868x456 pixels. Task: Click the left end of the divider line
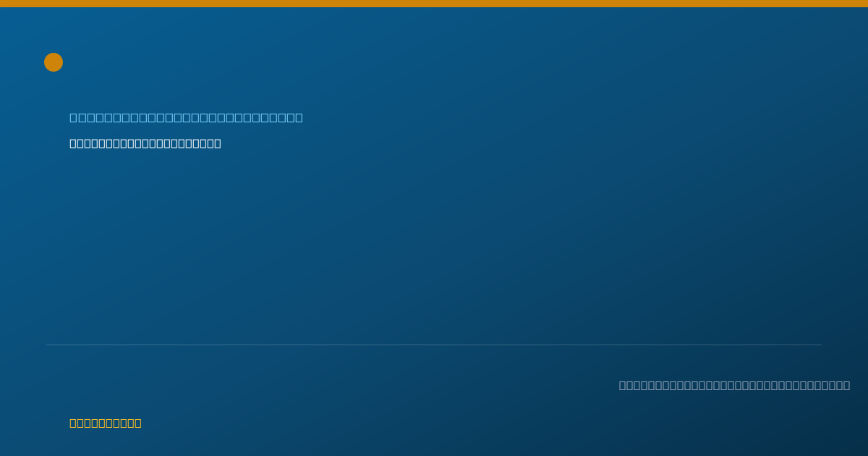click(48, 345)
